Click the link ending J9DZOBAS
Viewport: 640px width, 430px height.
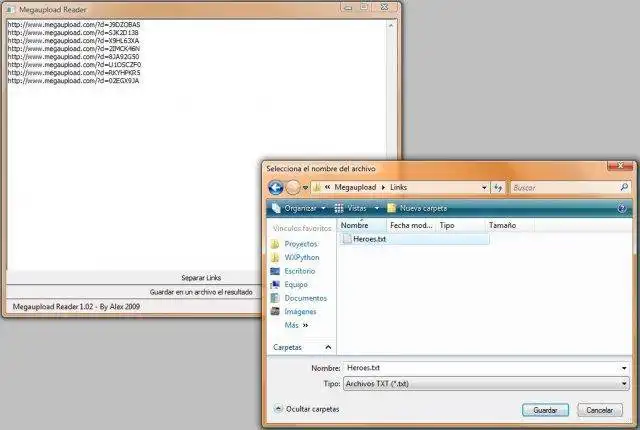coord(74,24)
